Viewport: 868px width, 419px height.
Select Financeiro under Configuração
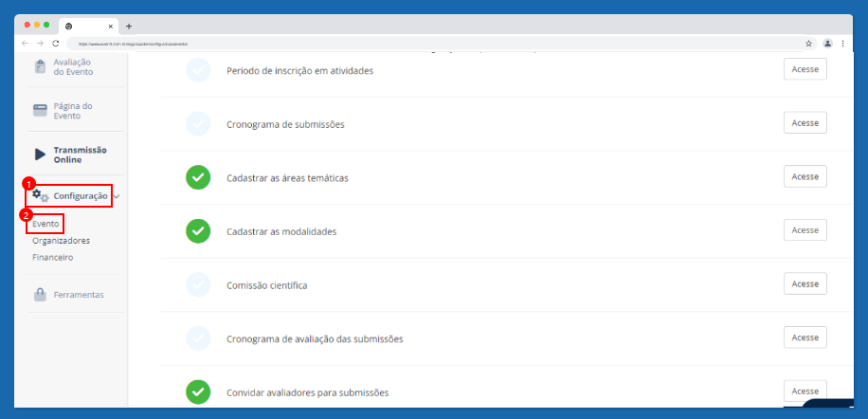(52, 258)
